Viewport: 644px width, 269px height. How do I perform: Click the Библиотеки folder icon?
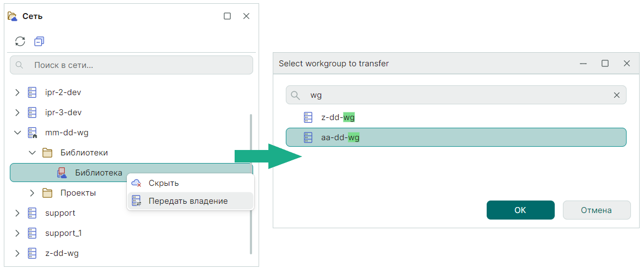[x=47, y=153]
